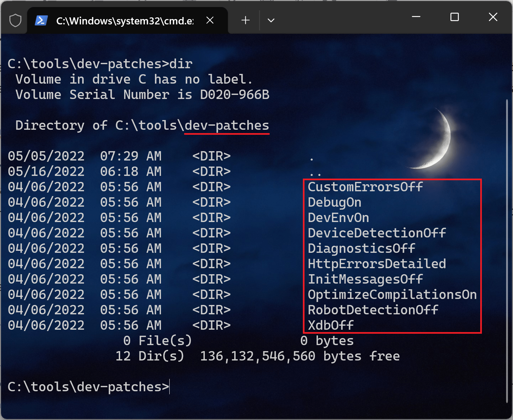Click the '0 File(s)' summary text
Screen dimensions: 513x420
click(158, 341)
